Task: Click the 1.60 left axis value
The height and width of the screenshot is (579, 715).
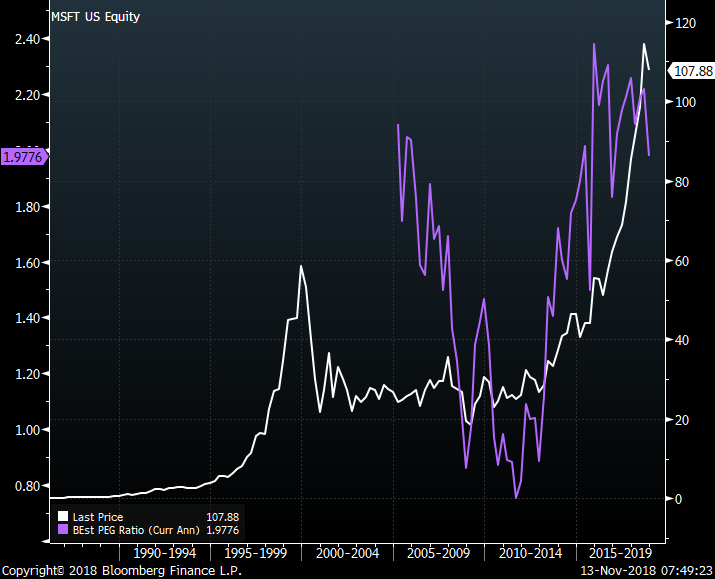Action: click(x=27, y=263)
